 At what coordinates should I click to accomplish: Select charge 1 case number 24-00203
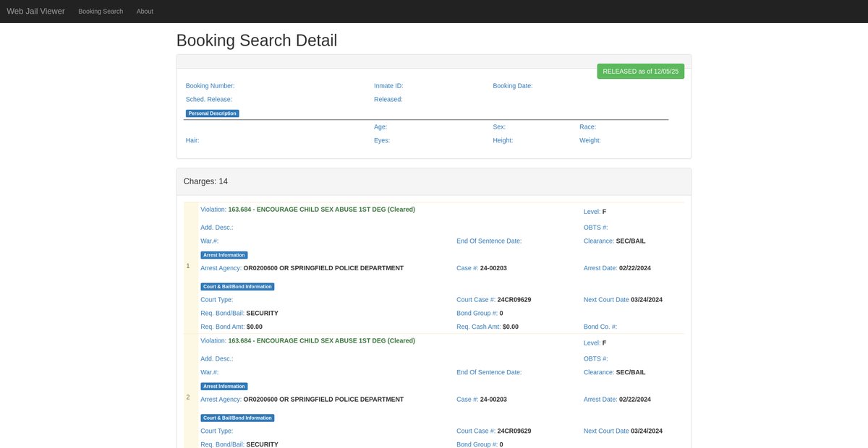coord(493,268)
